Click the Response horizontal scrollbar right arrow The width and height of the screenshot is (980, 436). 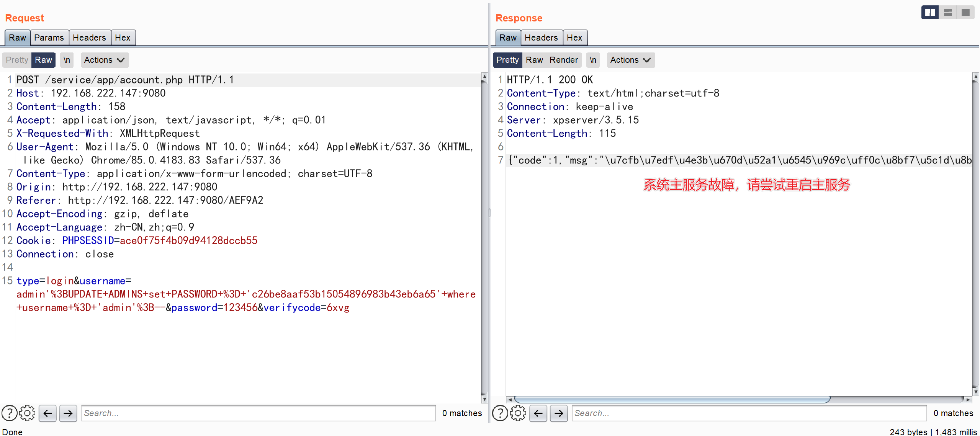click(x=968, y=400)
